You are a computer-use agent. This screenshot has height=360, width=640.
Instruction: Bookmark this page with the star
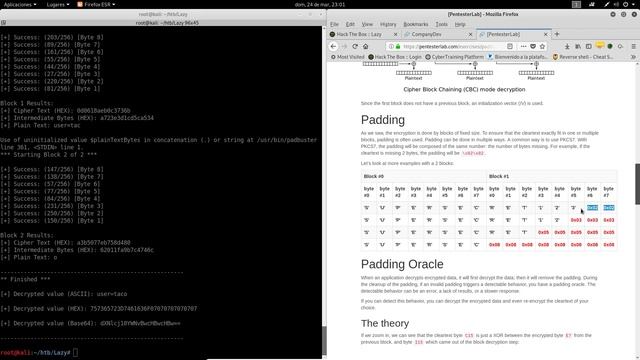coord(542,46)
